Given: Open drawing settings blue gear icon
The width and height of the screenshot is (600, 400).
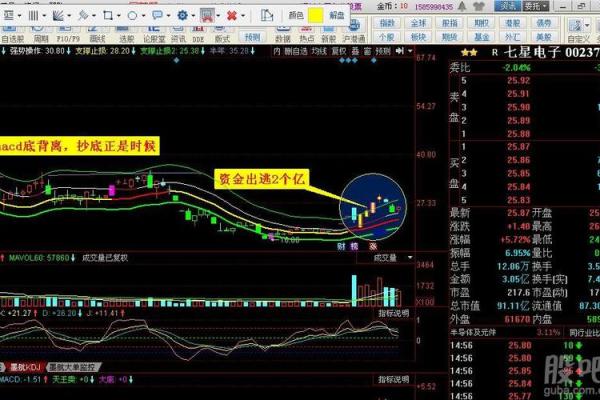Looking at the screenshot, I should pos(182,15).
